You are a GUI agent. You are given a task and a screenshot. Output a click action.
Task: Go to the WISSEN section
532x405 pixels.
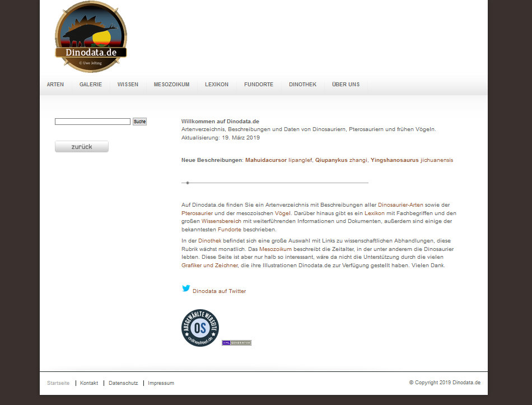128,85
